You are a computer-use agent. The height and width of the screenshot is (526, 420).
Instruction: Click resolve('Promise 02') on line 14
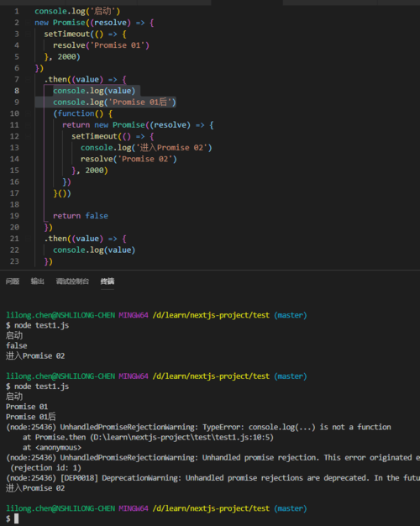point(129,159)
